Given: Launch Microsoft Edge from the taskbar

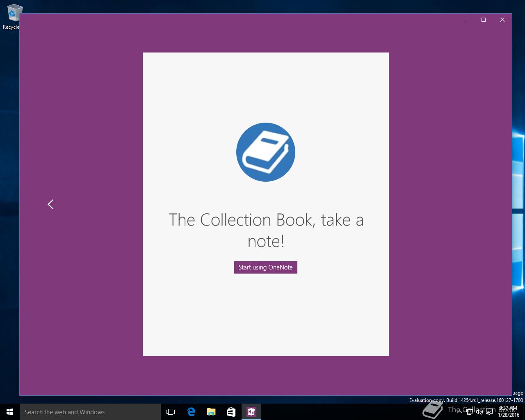Looking at the screenshot, I should click(x=191, y=412).
